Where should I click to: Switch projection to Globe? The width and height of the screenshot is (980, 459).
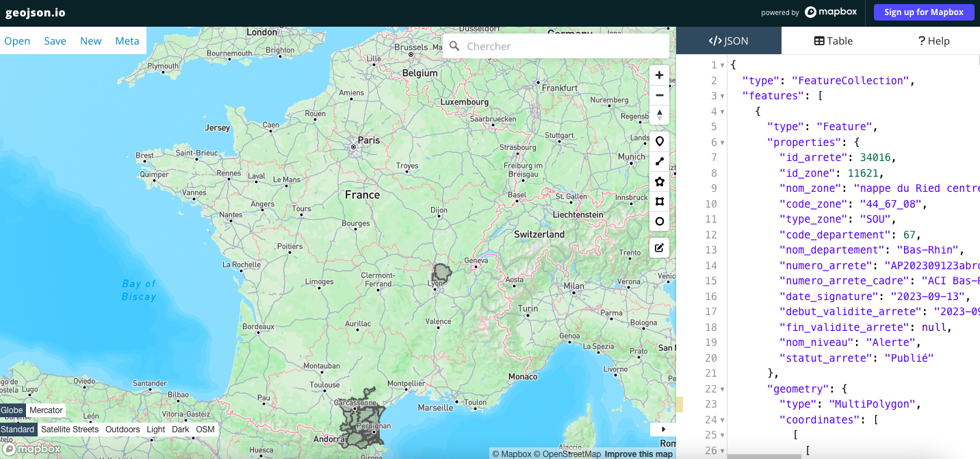coord(12,410)
